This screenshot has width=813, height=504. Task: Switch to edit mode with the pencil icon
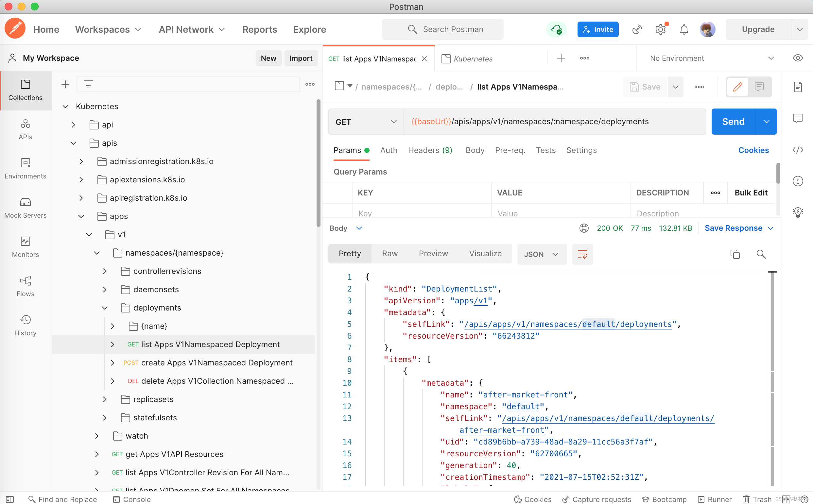(x=737, y=87)
